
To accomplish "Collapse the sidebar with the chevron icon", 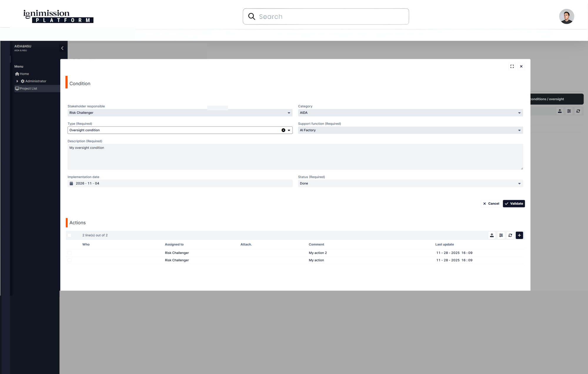I will click(x=62, y=48).
